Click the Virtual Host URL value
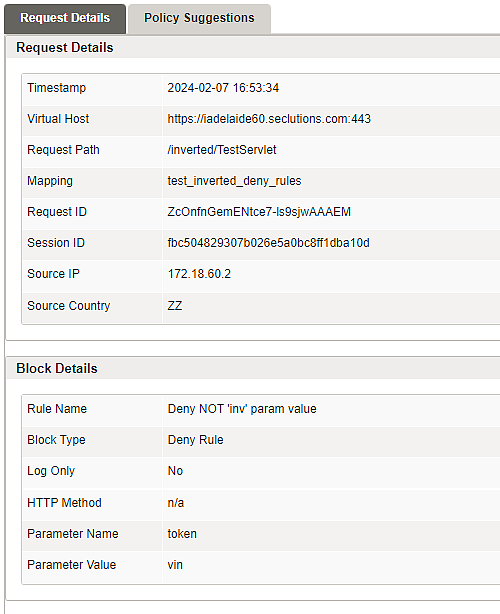This screenshot has height=614, width=500. 269,119
